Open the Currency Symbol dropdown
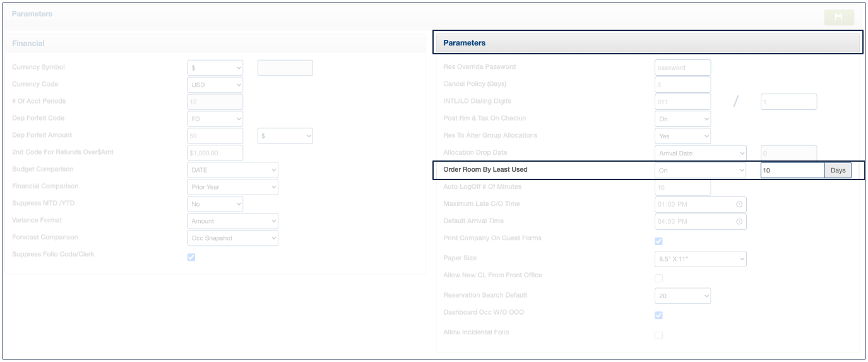 click(215, 68)
